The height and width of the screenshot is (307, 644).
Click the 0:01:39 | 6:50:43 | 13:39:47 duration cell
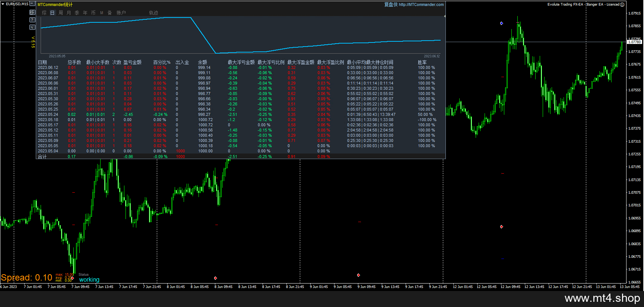click(371, 115)
